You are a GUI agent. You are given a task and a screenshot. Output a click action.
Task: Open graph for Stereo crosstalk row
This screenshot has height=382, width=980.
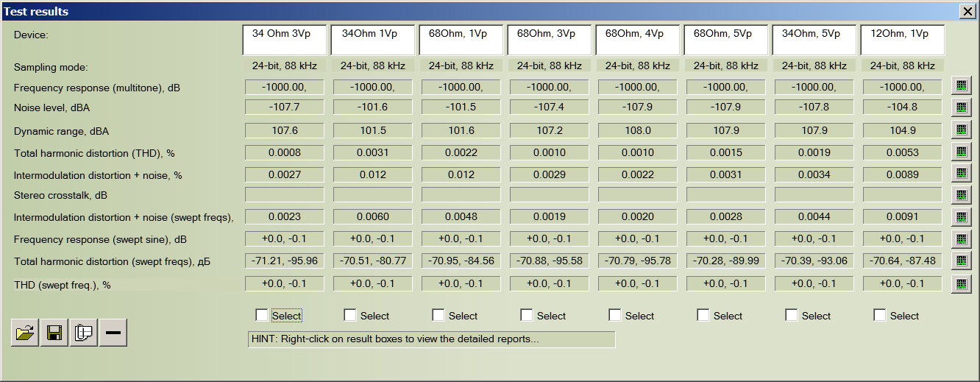[961, 195]
